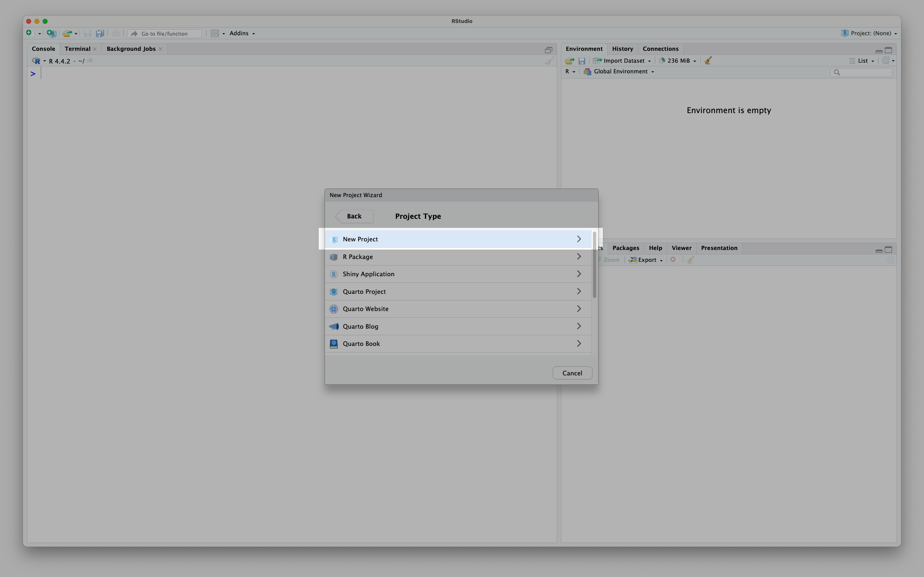924x577 pixels.
Task: Click the memory usage pie icon
Action: coord(662,61)
